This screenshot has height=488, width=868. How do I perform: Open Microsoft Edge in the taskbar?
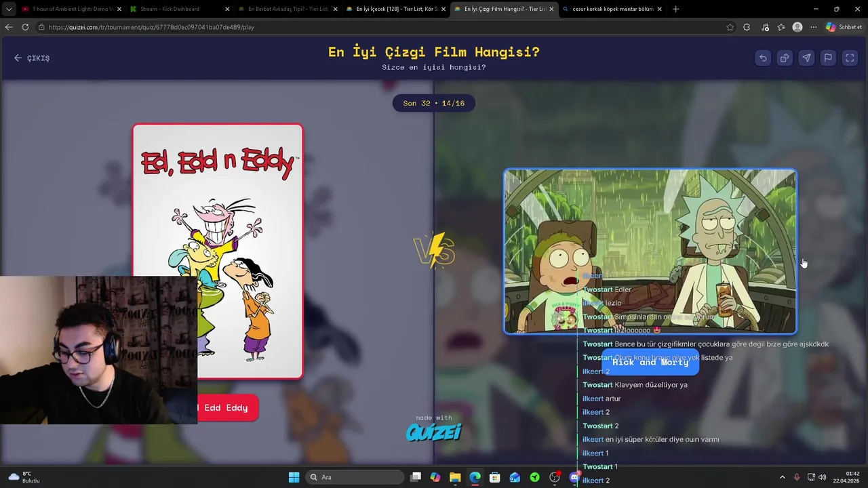[475, 477]
